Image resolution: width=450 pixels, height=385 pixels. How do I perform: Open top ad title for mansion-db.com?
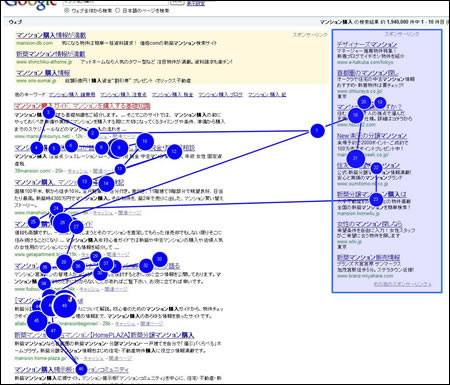tap(51, 35)
